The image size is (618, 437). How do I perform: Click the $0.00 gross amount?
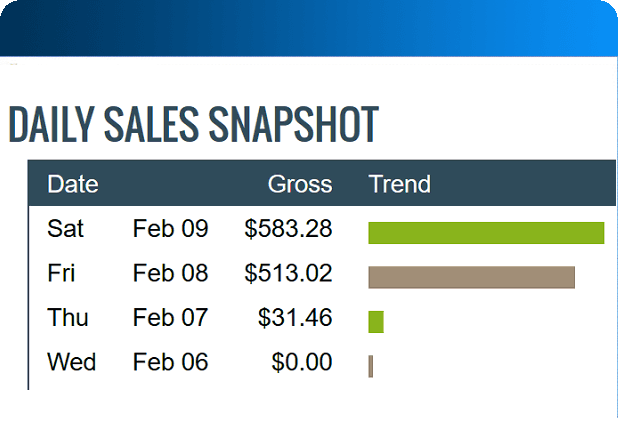point(301,362)
